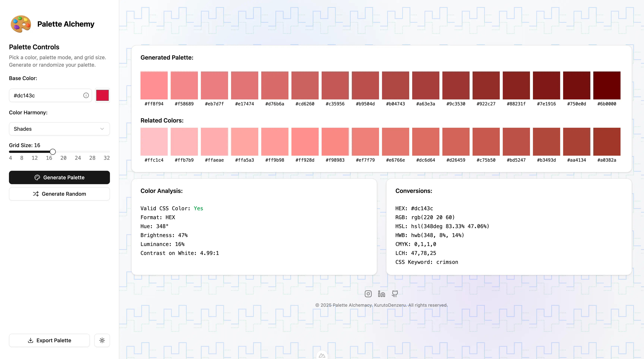
Task: Click the info icon in the Base Color field
Action: (x=86, y=96)
